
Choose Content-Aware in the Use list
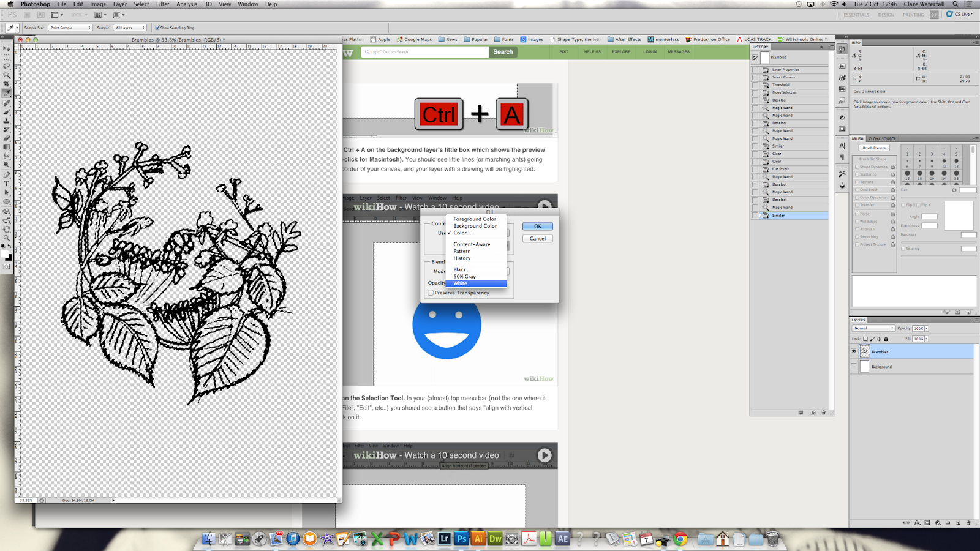(477, 244)
